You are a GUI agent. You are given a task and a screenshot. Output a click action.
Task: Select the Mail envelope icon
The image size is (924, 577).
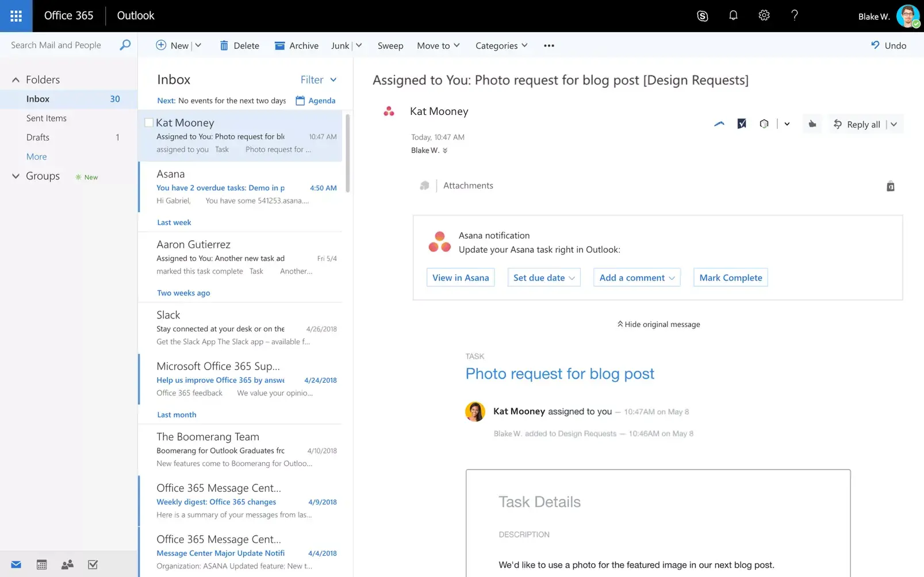point(16,564)
